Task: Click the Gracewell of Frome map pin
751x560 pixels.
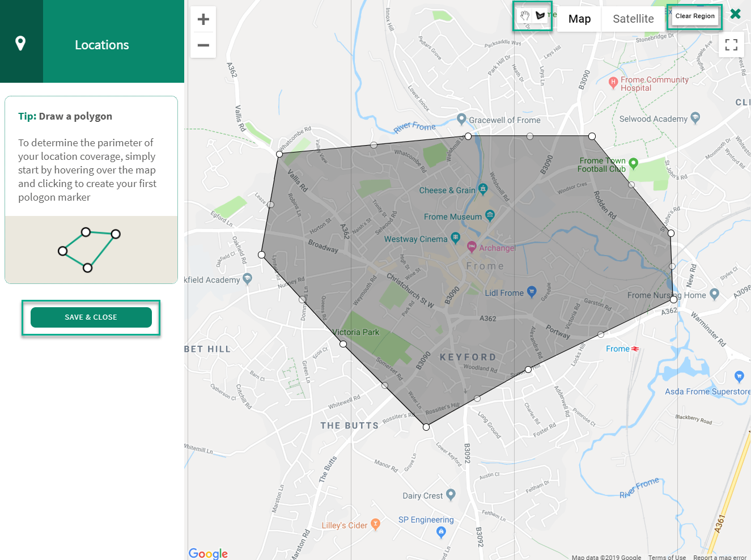Action: coord(461,119)
